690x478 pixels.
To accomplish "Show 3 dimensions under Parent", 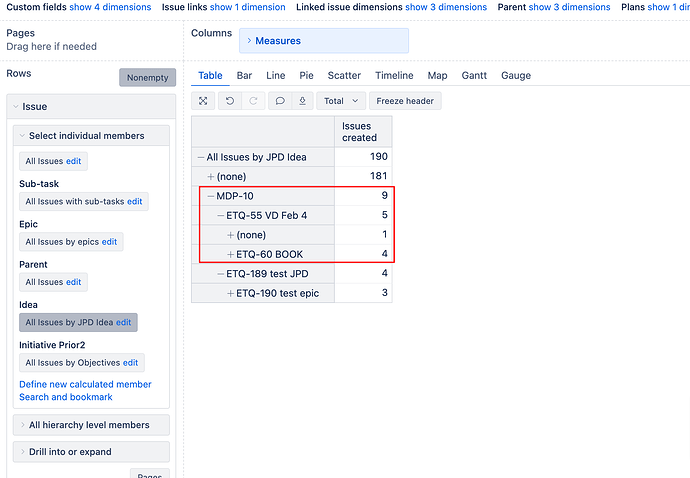I will pos(569,7).
